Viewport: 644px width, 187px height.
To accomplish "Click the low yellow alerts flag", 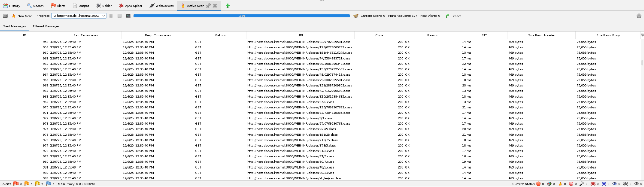I will pyautogui.click(x=37, y=184).
